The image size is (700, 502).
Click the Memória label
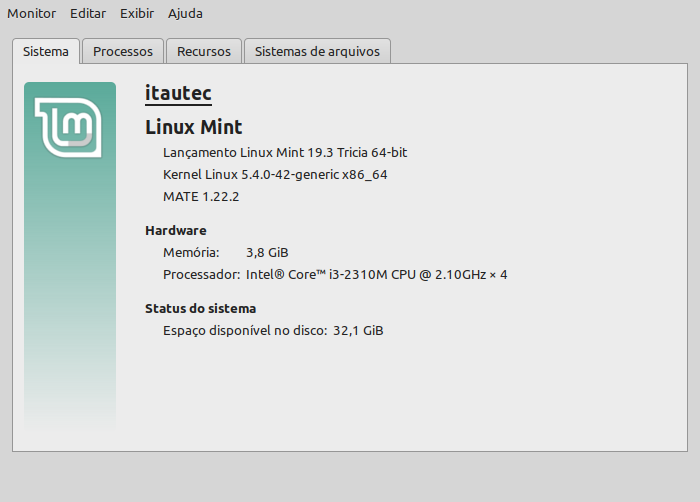coord(191,252)
